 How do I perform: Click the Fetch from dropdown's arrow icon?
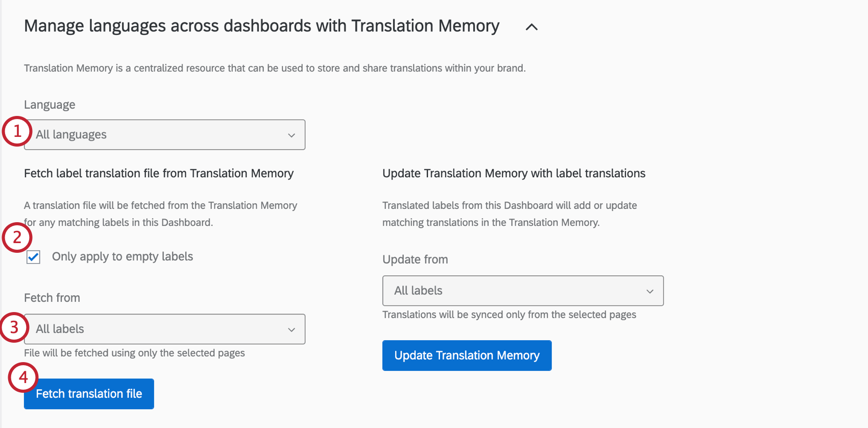[x=292, y=330]
